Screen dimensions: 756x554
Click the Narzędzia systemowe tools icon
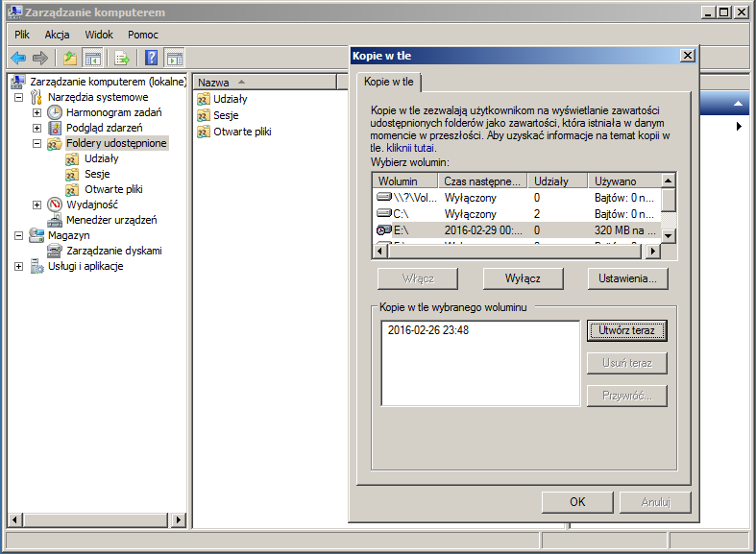37,97
